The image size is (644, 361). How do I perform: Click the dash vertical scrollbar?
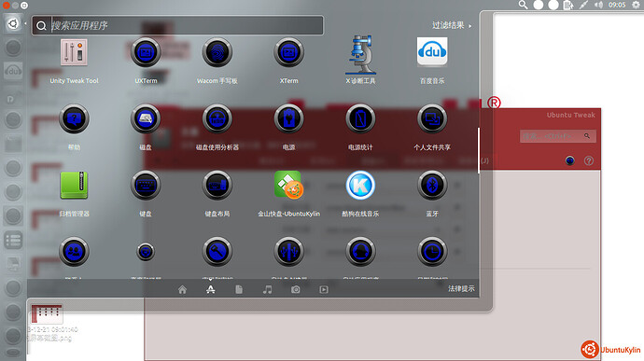pos(479,151)
